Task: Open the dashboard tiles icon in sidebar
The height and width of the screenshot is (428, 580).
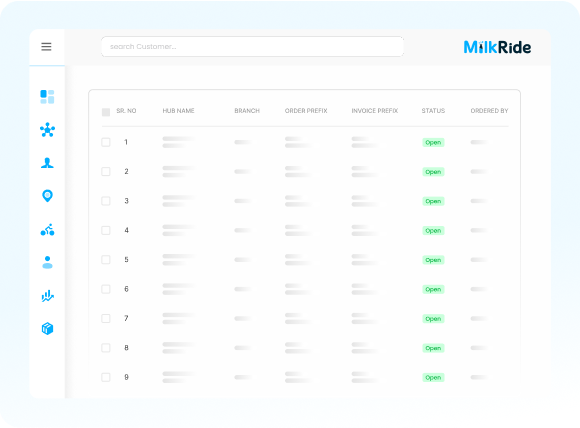Action: [x=47, y=97]
